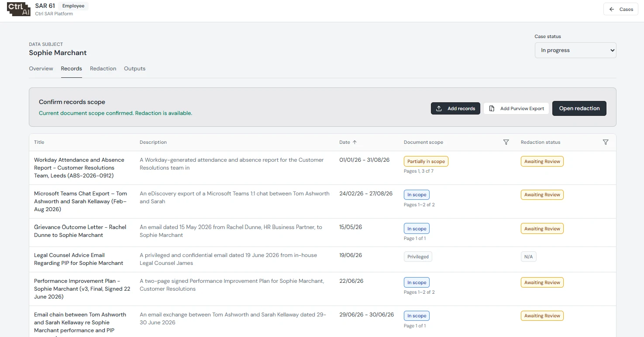
Task: Switch to the Overview tab
Action: point(41,69)
